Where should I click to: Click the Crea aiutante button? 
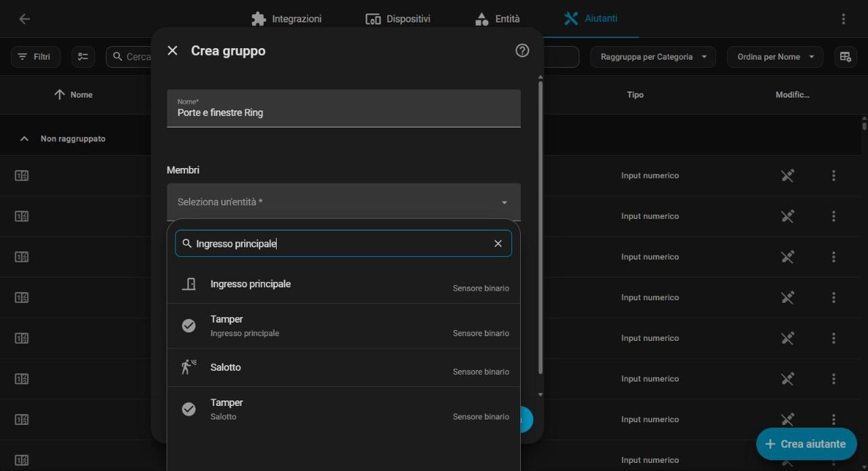806,444
